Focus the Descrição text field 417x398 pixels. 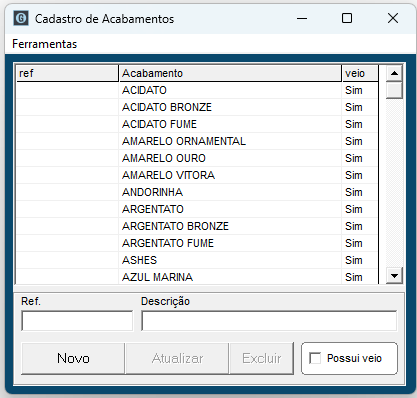coord(269,321)
